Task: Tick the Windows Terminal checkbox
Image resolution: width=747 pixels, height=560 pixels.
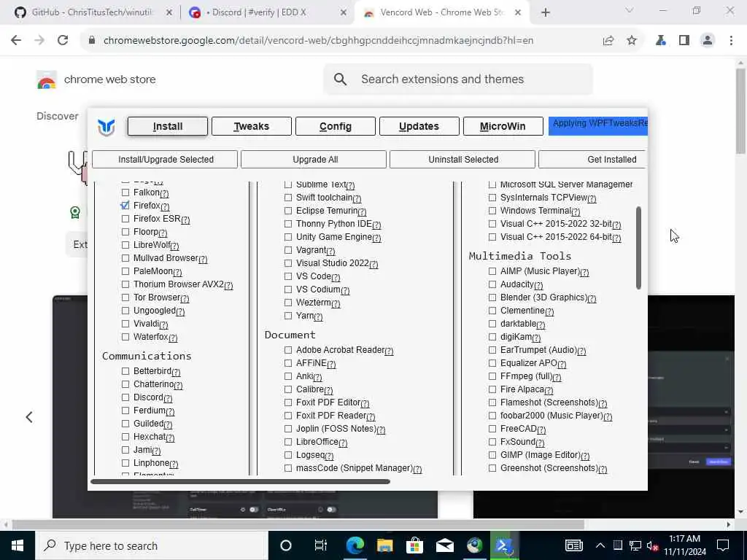Action: [492, 211]
